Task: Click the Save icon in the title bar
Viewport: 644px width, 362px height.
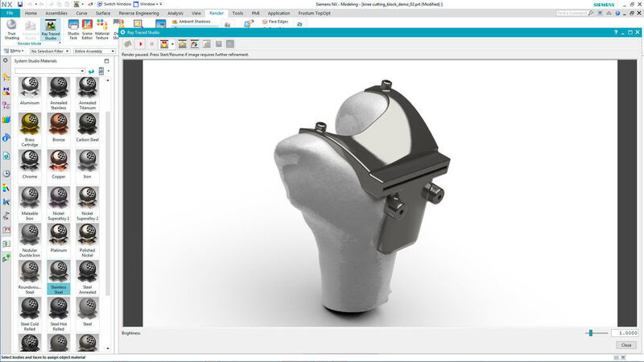Action: tap(19, 4)
